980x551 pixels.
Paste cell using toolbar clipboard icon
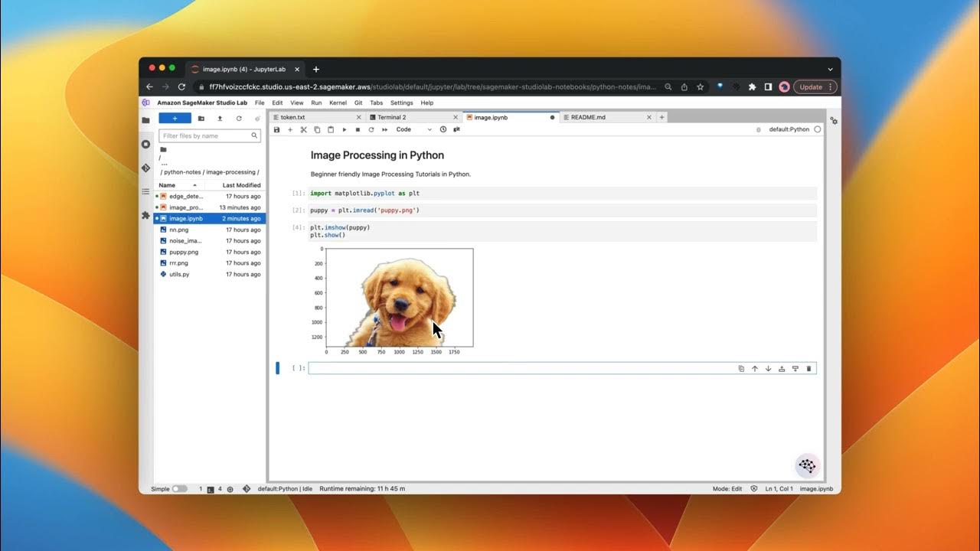(331, 130)
